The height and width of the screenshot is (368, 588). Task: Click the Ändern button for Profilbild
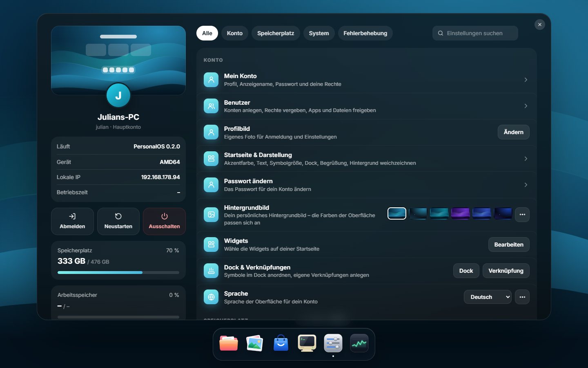tap(513, 132)
